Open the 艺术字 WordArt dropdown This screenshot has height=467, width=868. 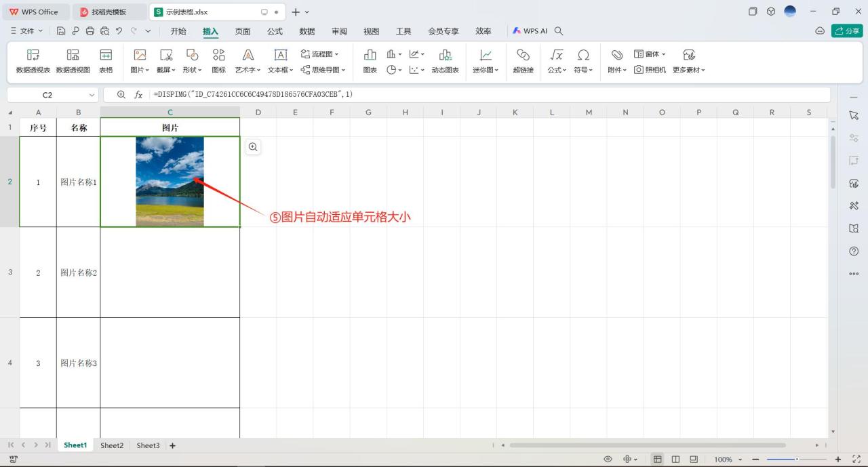click(248, 61)
